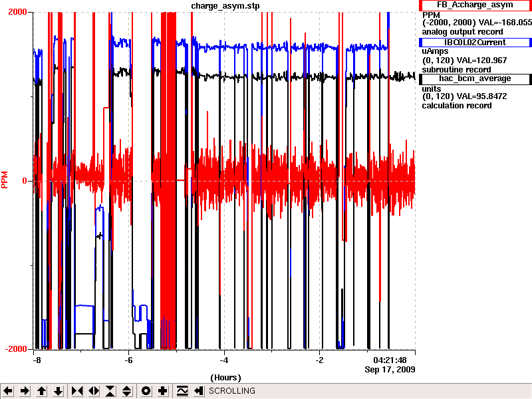Viewport: 532px width, 399px height.
Task: Click the 'calculation record' description
Action: point(457,106)
